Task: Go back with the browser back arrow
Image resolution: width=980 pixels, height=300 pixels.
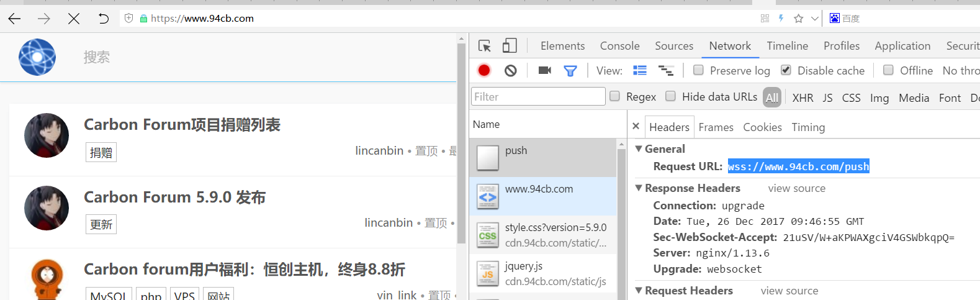Action: [14, 19]
